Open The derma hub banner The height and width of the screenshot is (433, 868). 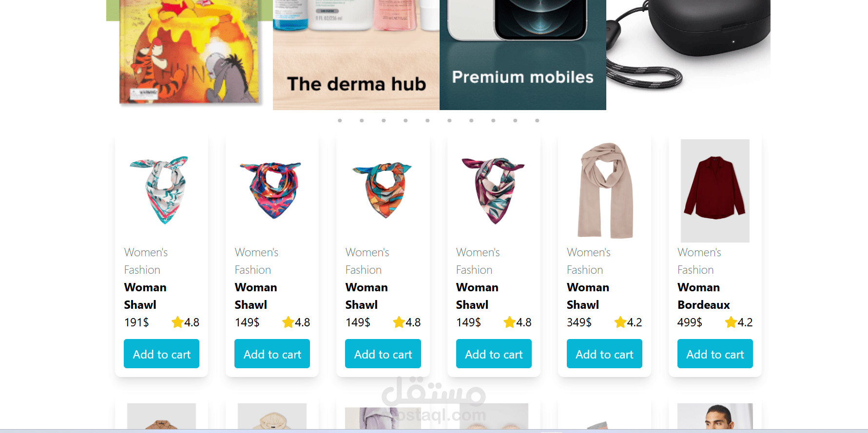(x=356, y=55)
